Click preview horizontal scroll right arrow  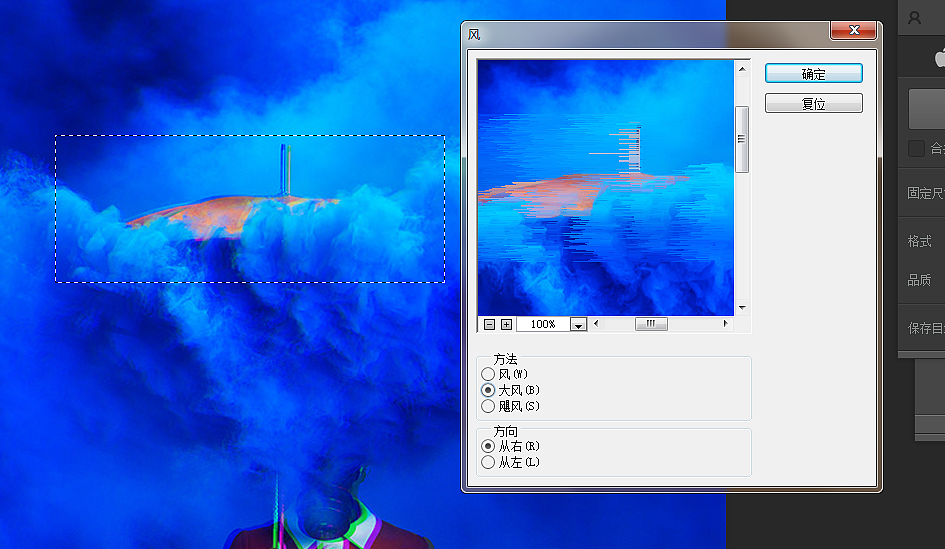[726, 324]
